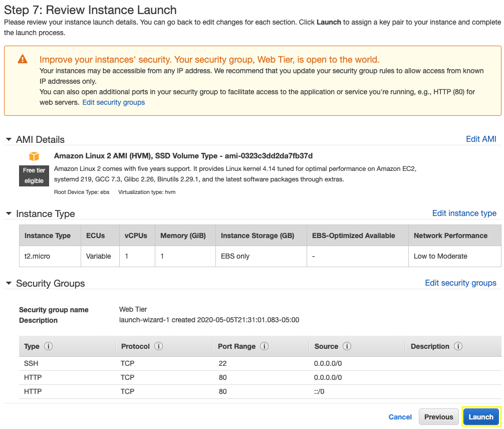Click port 22 in the SSH row

click(x=223, y=363)
